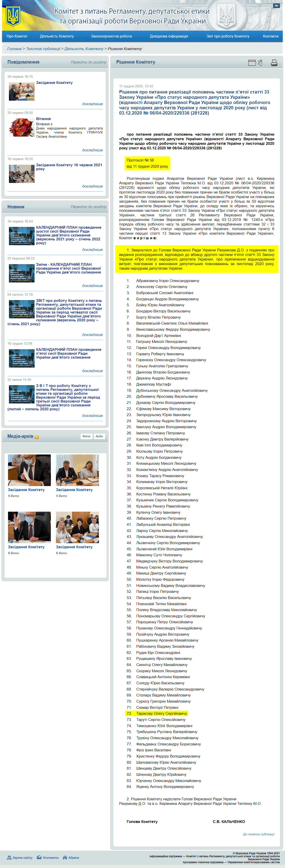
Task: Click докладніше under Вітання message
Action: click(92, 150)
